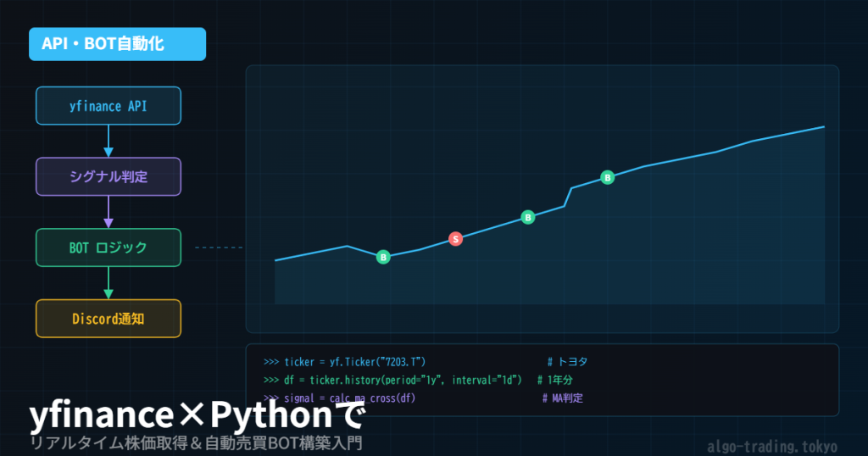Select the green B marker following the red S marker
Screen dimensions: 868x456
coord(527,218)
